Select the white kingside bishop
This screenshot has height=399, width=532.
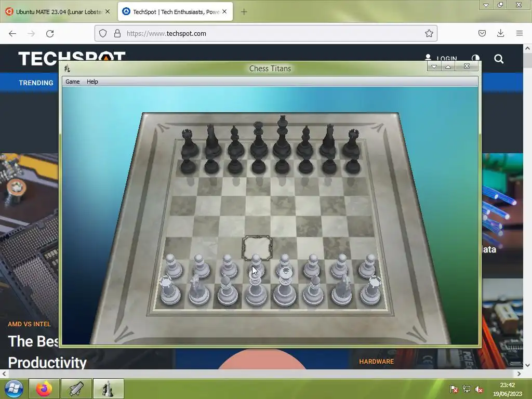(313, 290)
